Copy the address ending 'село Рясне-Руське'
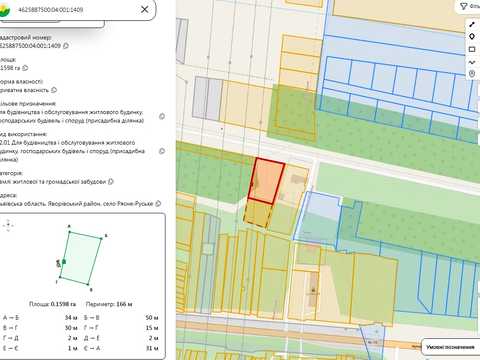Viewport: 480px width, 360px height. pos(158,203)
